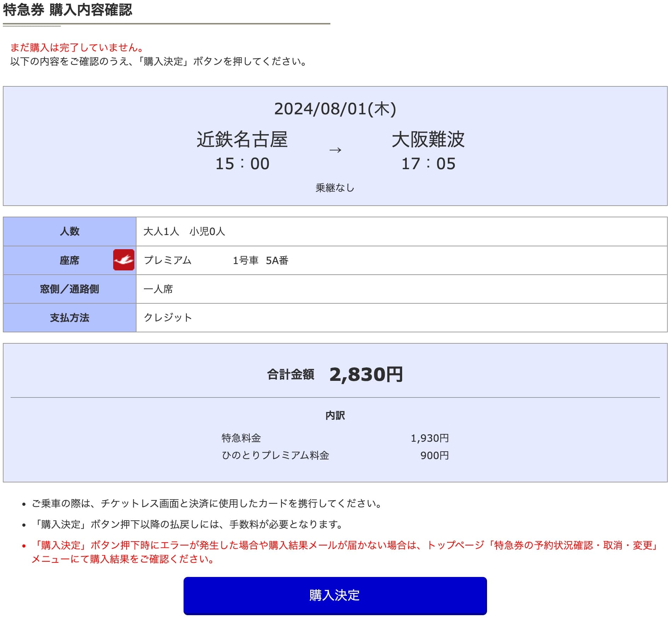
Task: Click the 人数 row header
Action: pyautogui.click(x=70, y=231)
